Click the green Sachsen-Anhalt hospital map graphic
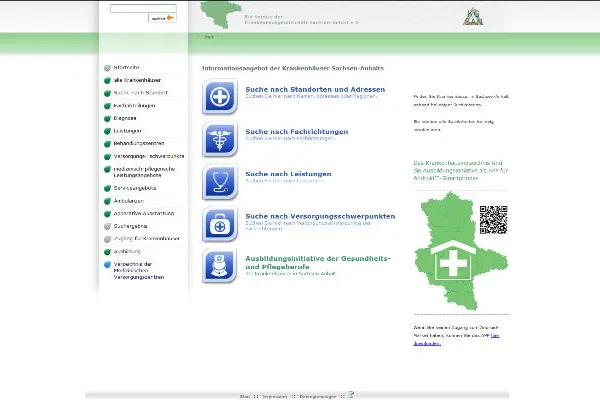Viewport: 600px width, 400px height. coord(461,251)
